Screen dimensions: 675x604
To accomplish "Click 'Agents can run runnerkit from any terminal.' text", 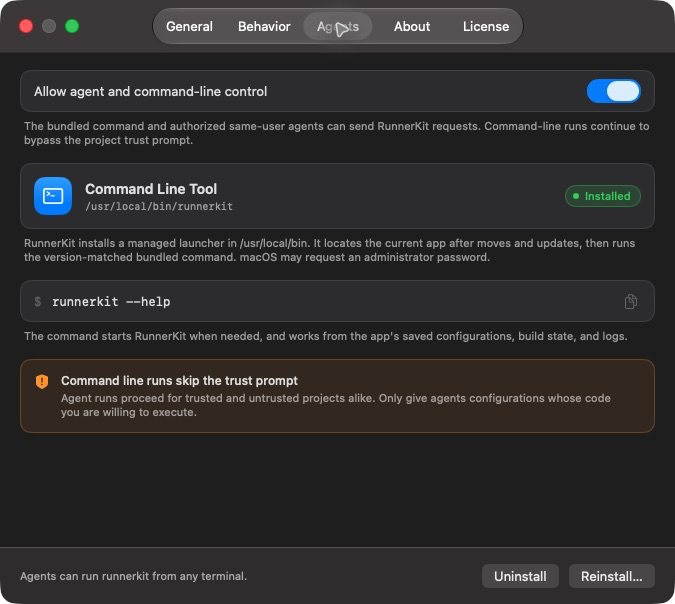I will point(133,576).
